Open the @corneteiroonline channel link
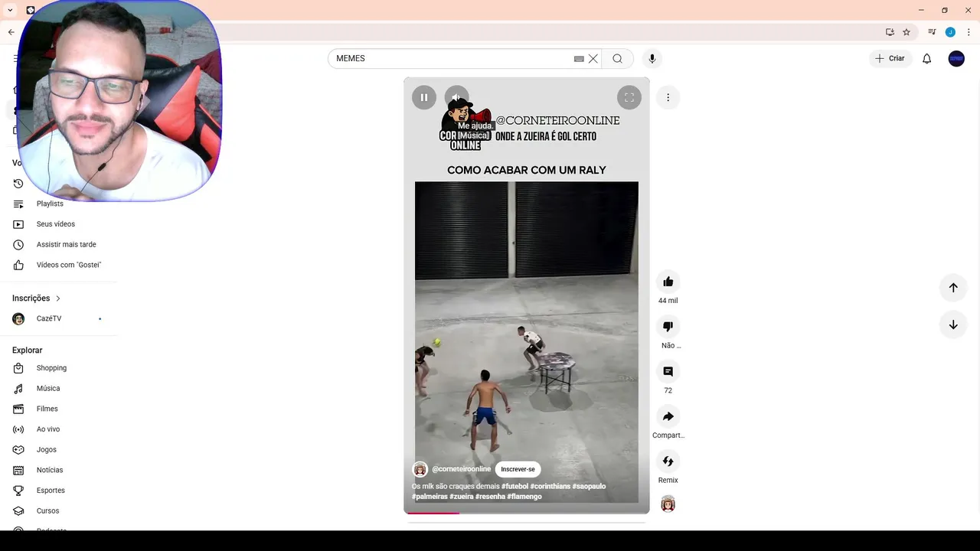The image size is (980, 551). pyautogui.click(x=461, y=469)
